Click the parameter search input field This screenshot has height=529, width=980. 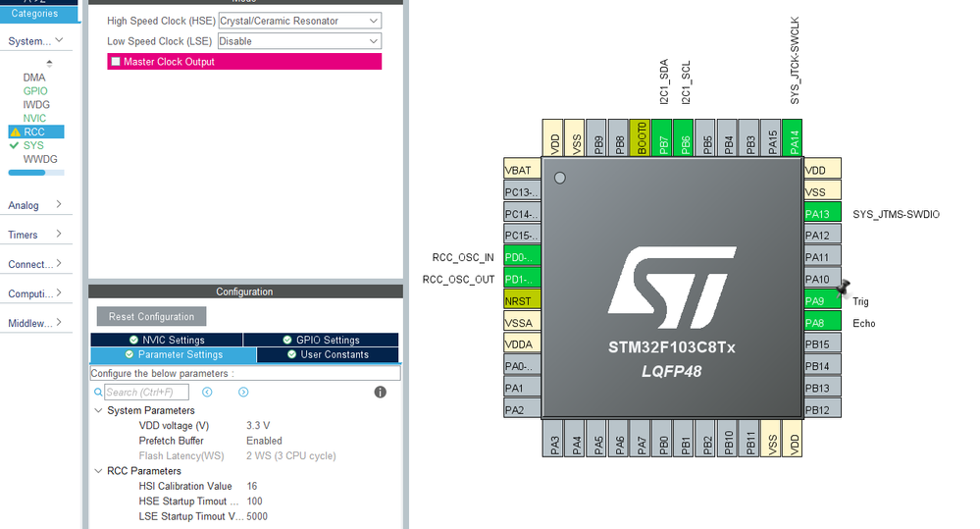click(x=146, y=392)
